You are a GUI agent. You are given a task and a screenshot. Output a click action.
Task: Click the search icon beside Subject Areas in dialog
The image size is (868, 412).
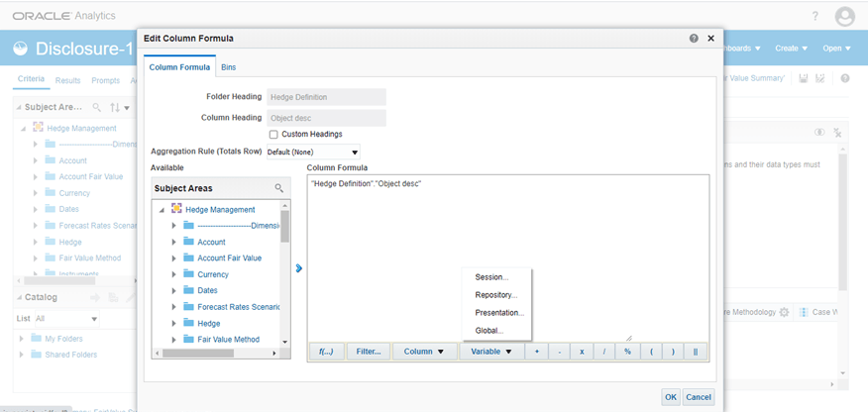(279, 188)
